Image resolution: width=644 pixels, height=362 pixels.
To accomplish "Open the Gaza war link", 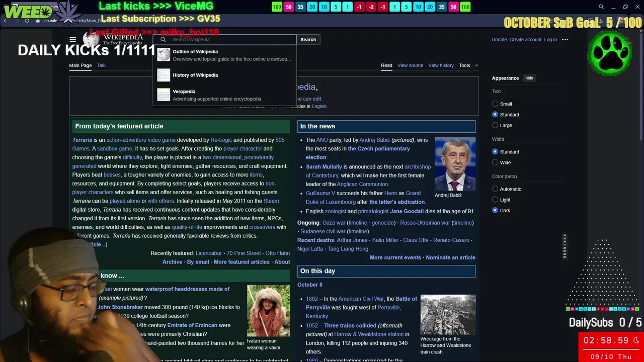I will point(334,223).
